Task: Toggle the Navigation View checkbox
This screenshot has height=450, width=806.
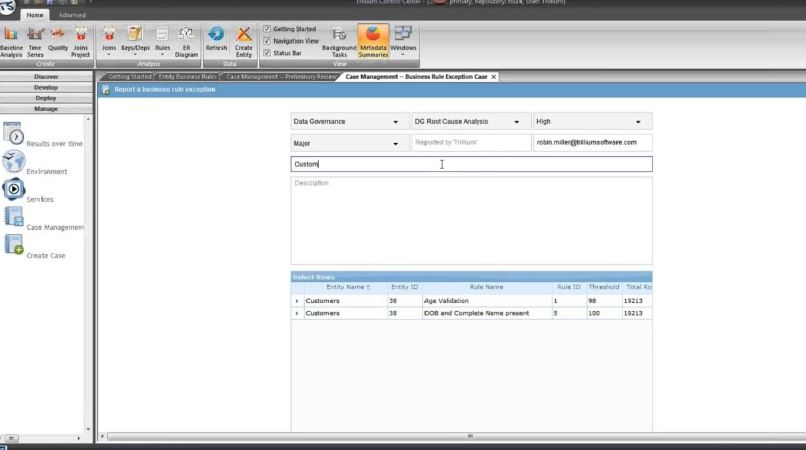Action: tap(267, 41)
